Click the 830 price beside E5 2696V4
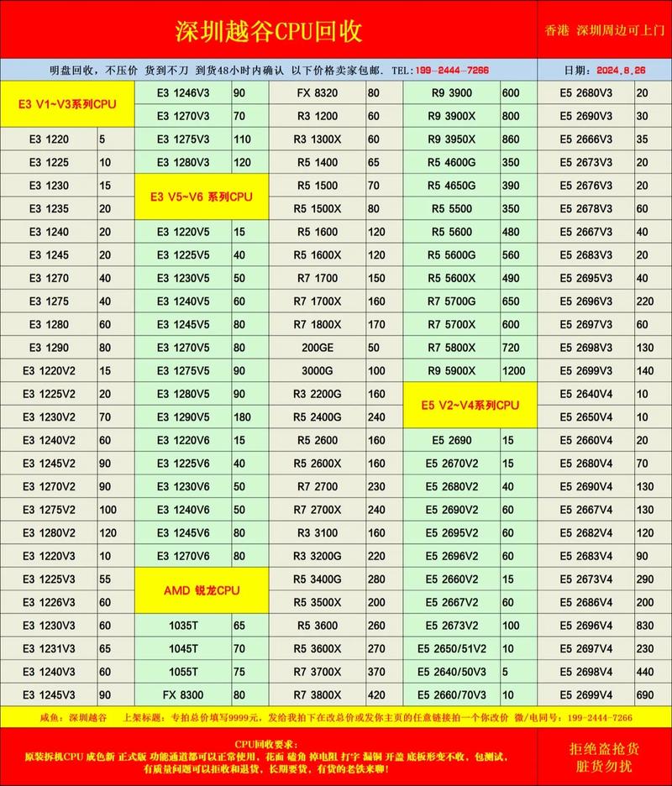Screen dimensions: 672x786 coord(645,626)
